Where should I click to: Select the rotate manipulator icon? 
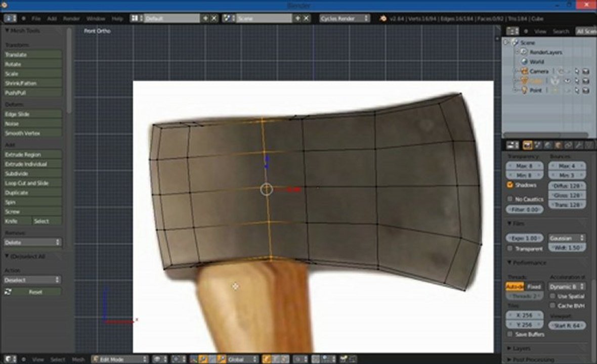tap(212, 359)
